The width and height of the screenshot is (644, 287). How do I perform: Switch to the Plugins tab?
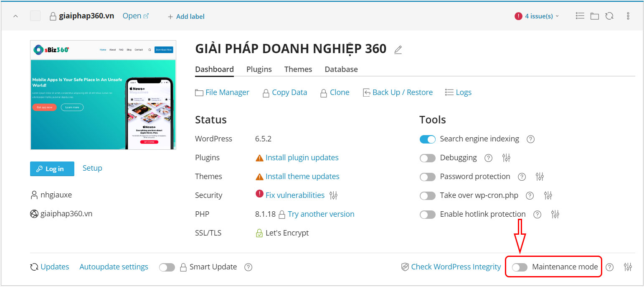coord(259,69)
